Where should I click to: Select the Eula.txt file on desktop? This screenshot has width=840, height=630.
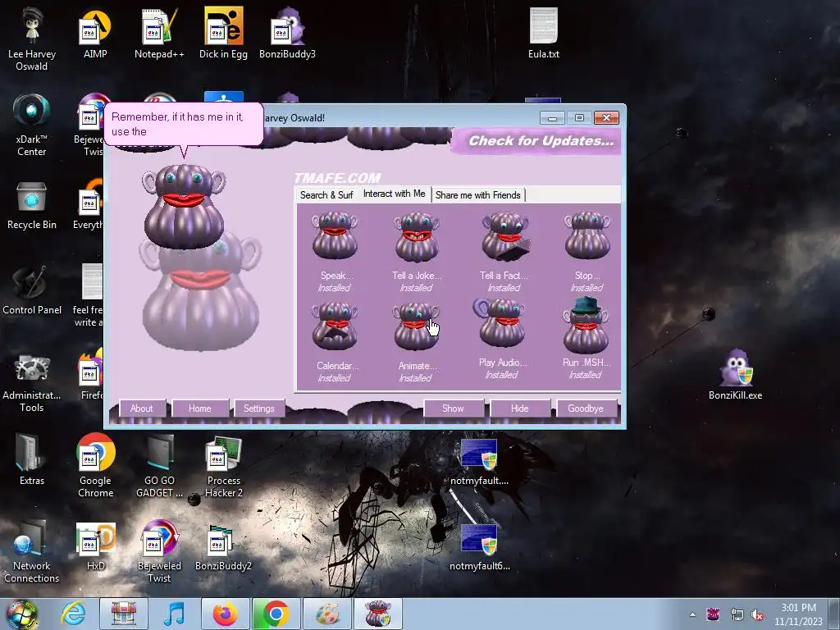tap(544, 33)
